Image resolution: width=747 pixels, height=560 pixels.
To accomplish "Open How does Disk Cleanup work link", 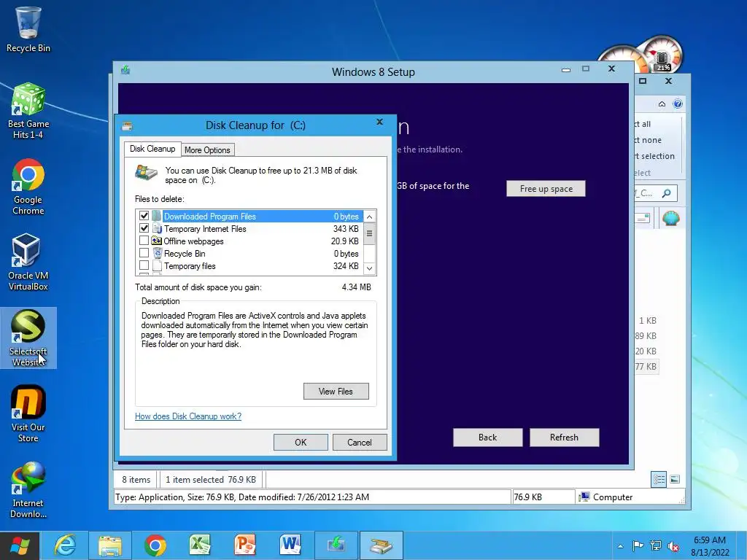I will 188,416.
